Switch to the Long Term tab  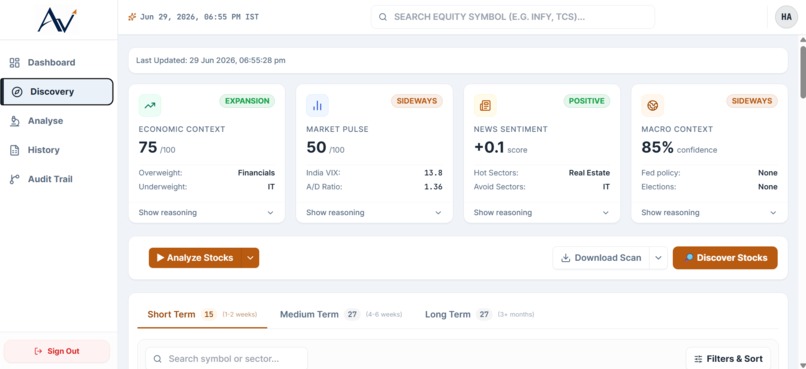pyautogui.click(x=479, y=315)
